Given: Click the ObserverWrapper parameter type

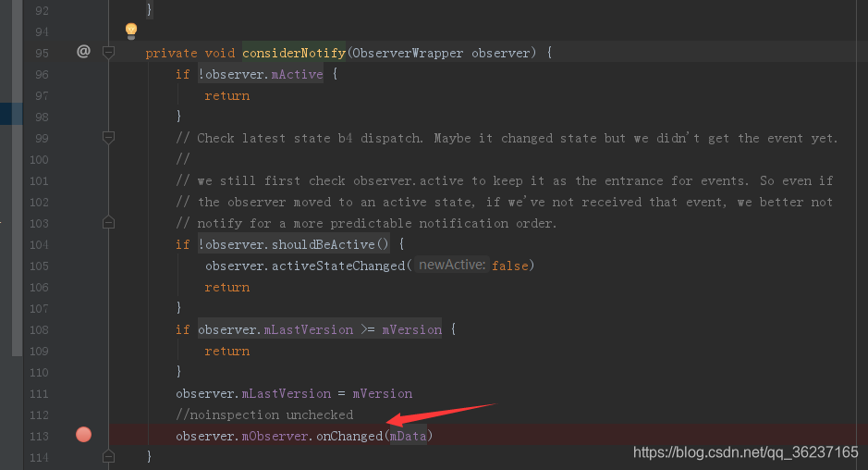Looking at the screenshot, I should point(408,54).
